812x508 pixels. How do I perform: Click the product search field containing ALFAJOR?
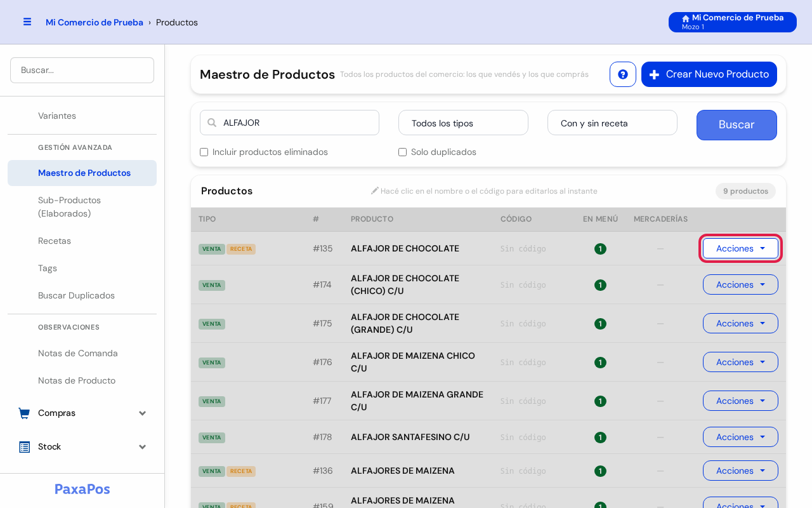pyautogui.click(x=289, y=123)
